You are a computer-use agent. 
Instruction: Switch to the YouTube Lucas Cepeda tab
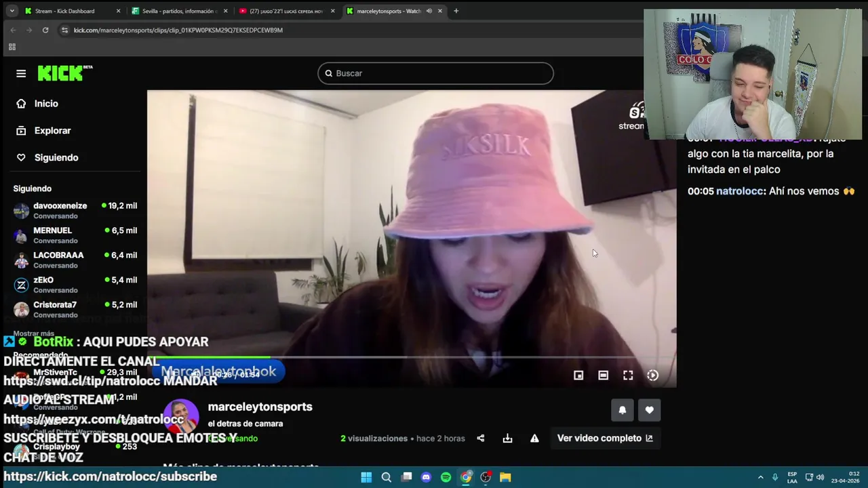click(x=287, y=11)
